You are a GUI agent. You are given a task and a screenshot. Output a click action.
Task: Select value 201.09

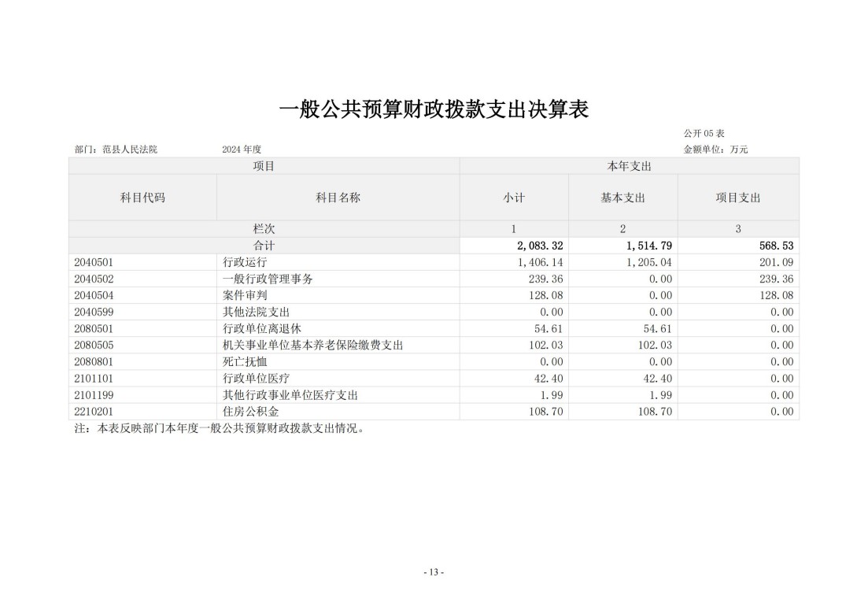click(776, 262)
